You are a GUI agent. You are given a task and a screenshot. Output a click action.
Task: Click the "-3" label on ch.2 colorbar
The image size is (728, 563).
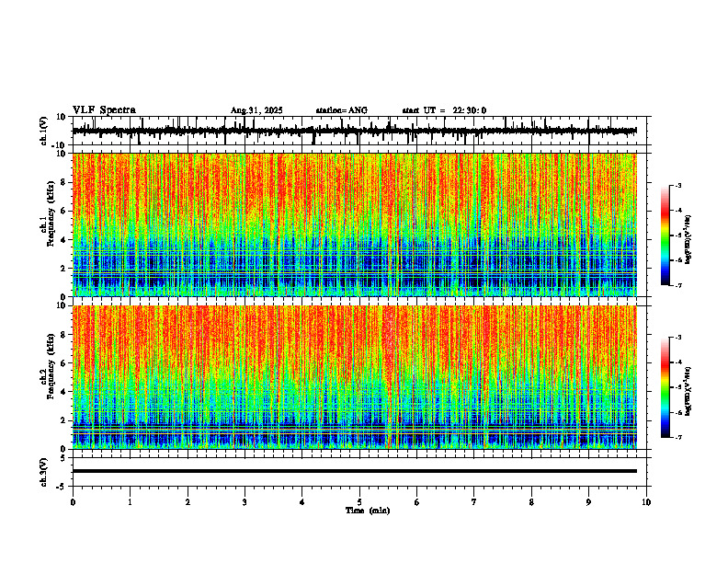click(678, 338)
